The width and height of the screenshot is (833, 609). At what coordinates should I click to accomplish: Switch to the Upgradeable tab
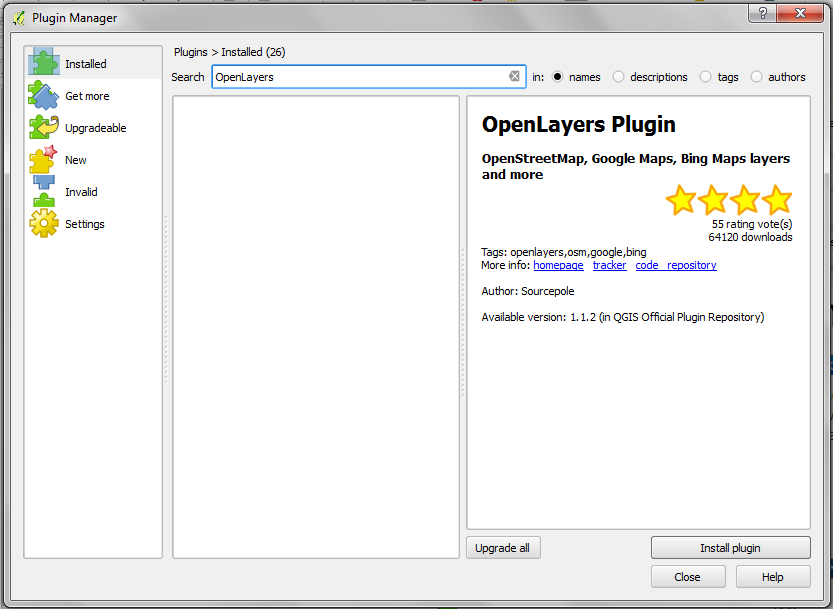click(96, 128)
